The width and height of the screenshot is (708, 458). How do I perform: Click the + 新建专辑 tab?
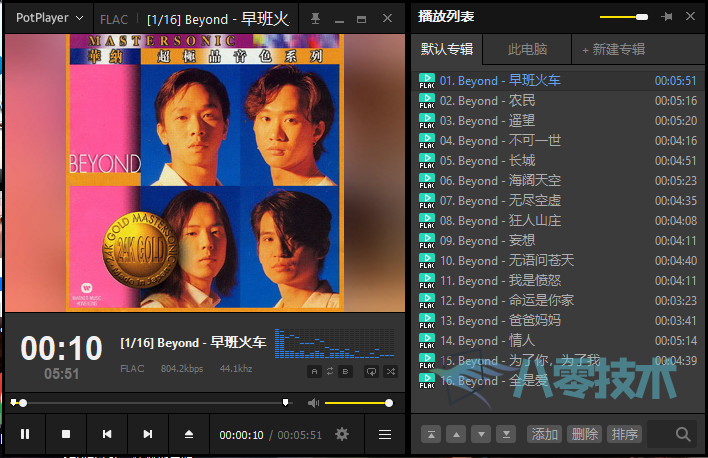(x=613, y=49)
